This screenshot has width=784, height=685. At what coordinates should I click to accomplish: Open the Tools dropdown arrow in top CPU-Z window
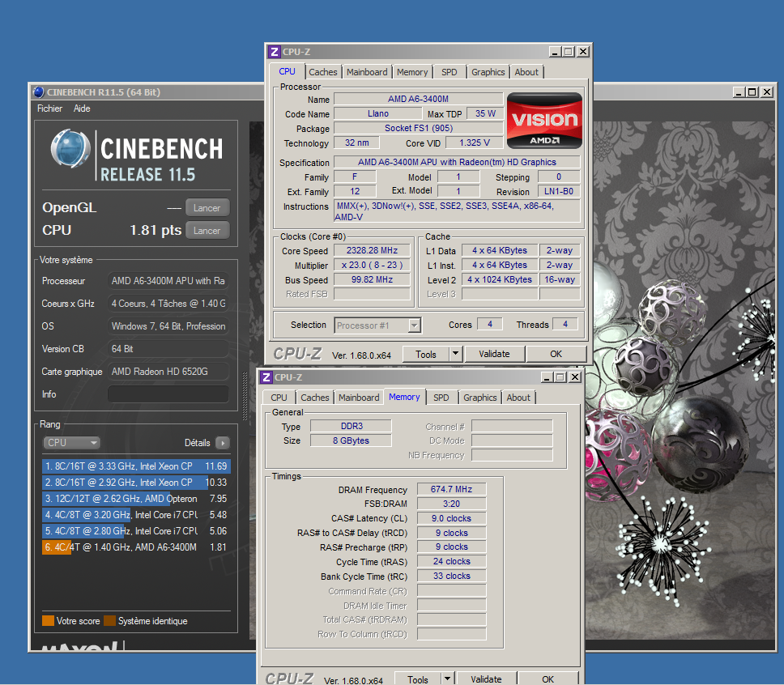tap(455, 354)
